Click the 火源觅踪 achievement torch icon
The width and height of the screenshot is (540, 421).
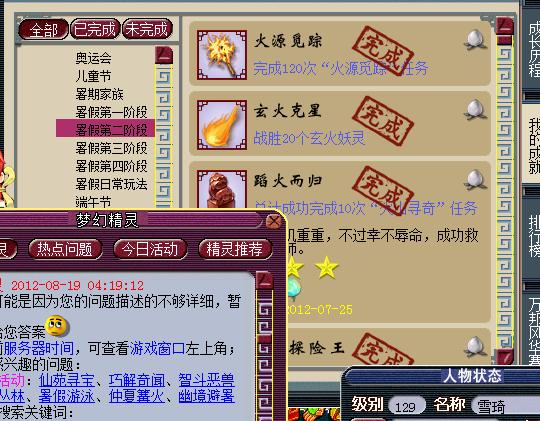(x=222, y=55)
